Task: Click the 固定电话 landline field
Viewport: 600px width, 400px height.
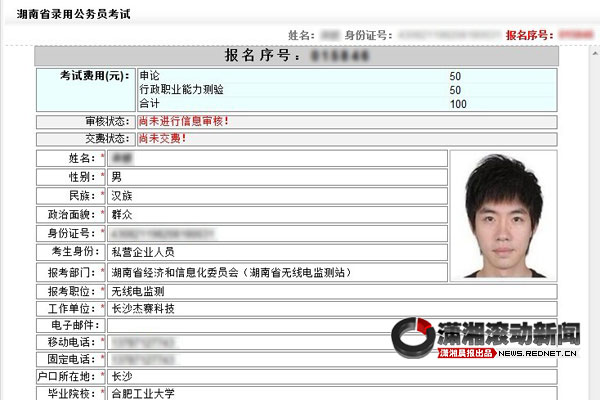Action: (x=250, y=359)
